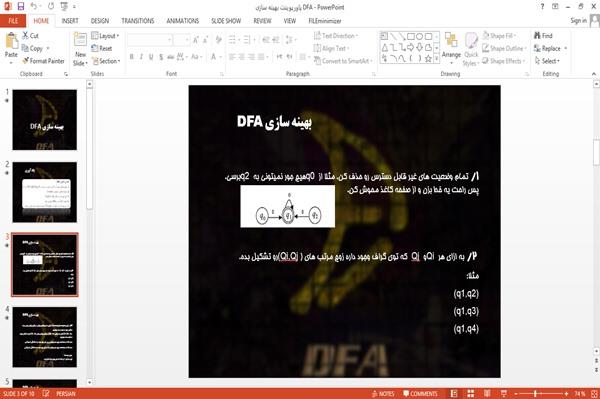Switch to SLIDE SHOW ribbon tab
The height and width of the screenshot is (399, 600).
[x=226, y=21]
